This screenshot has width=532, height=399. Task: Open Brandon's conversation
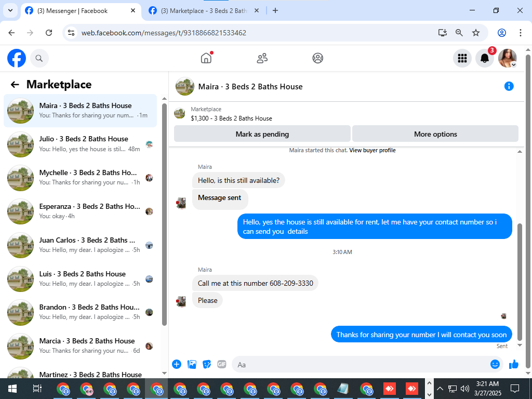[81, 312]
